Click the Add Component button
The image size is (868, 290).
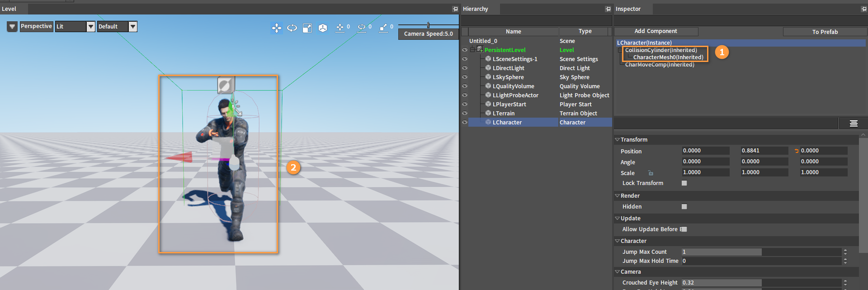656,31
